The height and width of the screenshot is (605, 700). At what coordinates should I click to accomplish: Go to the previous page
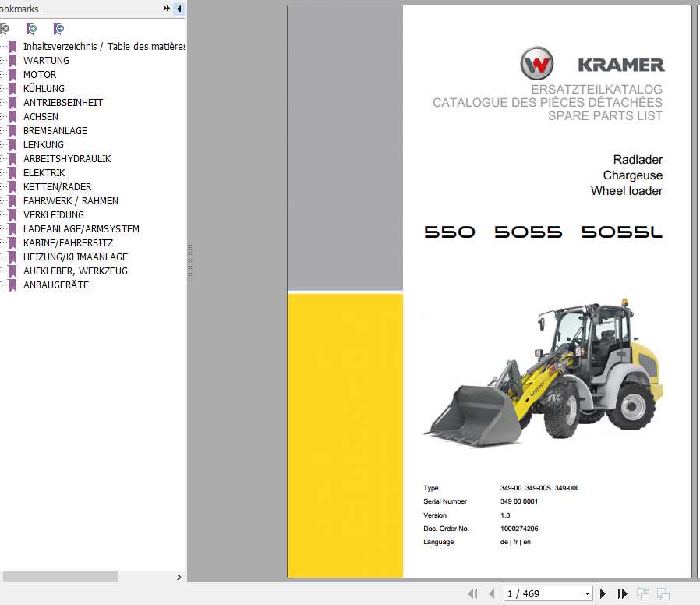[492, 594]
